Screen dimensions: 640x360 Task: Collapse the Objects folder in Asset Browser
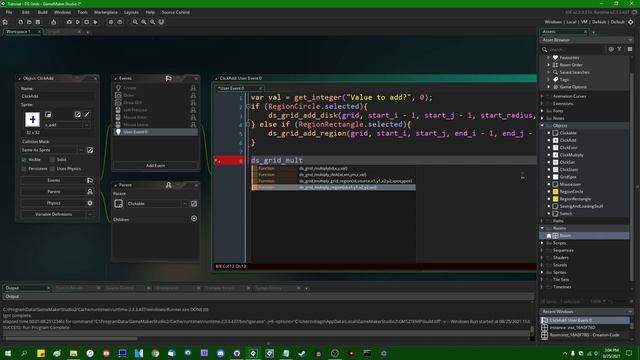[542, 126]
